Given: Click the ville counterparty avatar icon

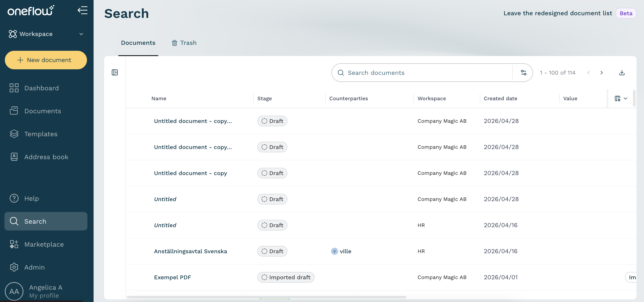Looking at the screenshot, I should [335, 251].
